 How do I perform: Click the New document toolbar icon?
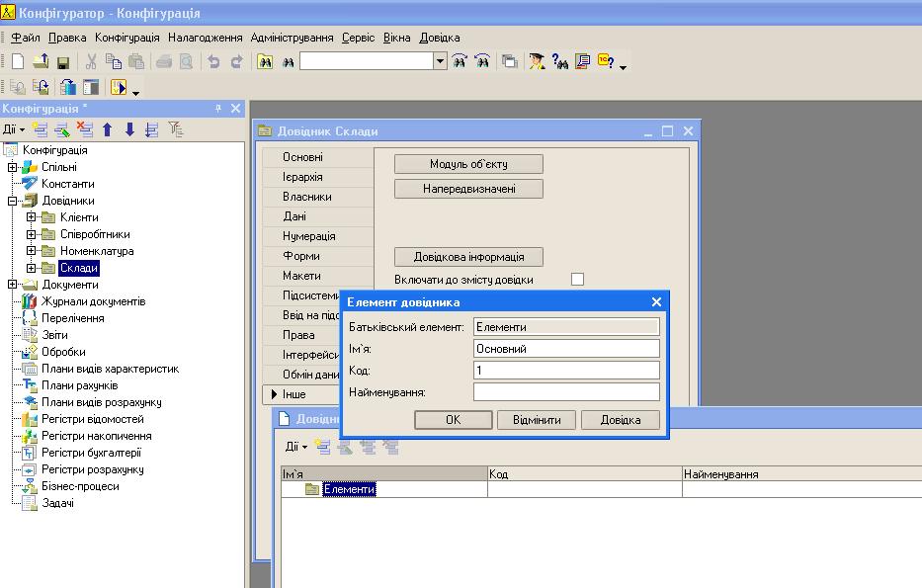18,61
